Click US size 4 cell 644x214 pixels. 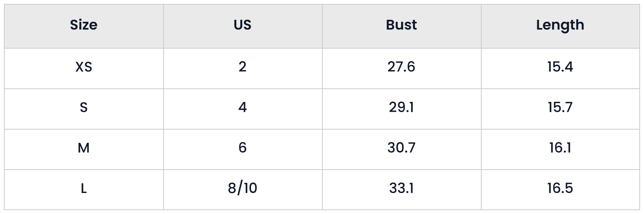[243, 109]
